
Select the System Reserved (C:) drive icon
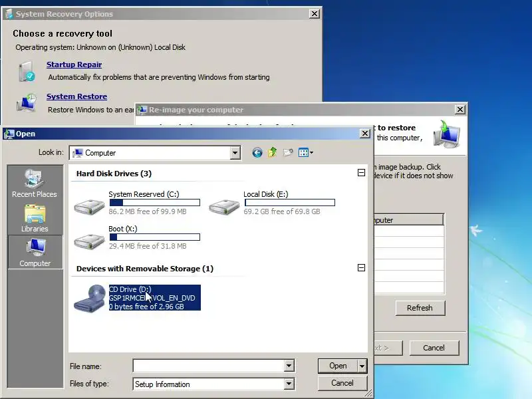pyautogui.click(x=90, y=206)
